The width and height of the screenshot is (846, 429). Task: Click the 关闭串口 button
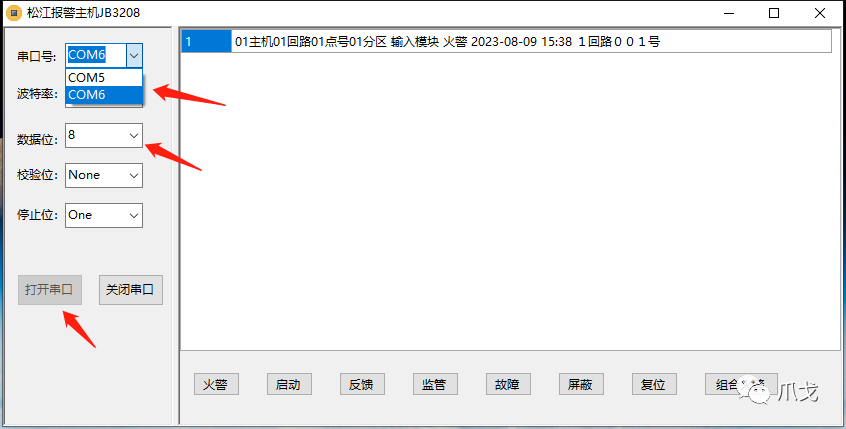pos(131,290)
